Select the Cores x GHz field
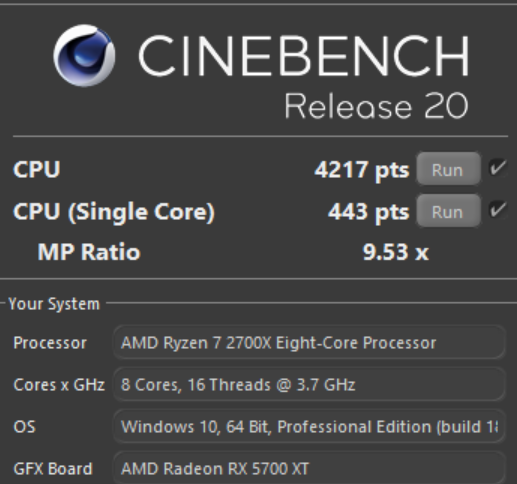Viewport: 517px width, 484px height. 310,384
